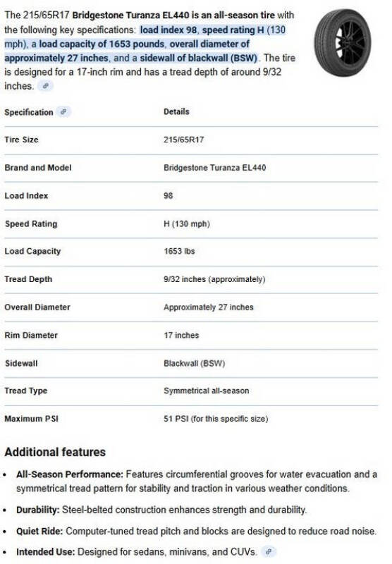Open the Bridgestone tire thumbnail image

(343, 42)
